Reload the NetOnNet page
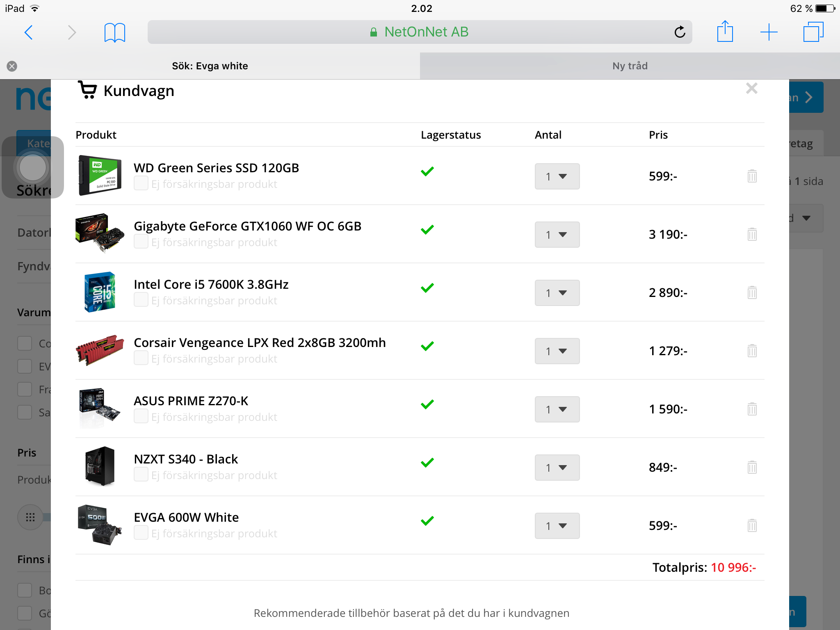 tap(680, 32)
